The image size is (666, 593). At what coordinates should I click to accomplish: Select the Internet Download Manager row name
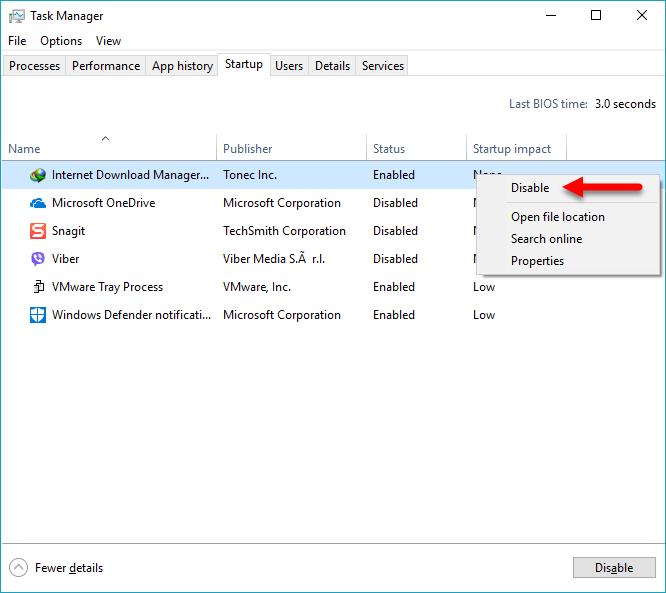click(130, 175)
